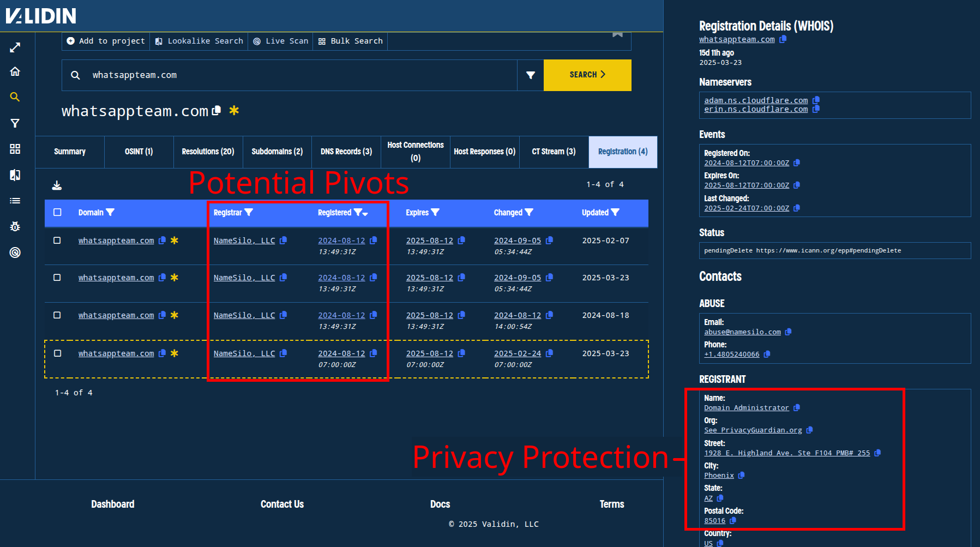Click the Phoenix city link

pyautogui.click(x=719, y=476)
